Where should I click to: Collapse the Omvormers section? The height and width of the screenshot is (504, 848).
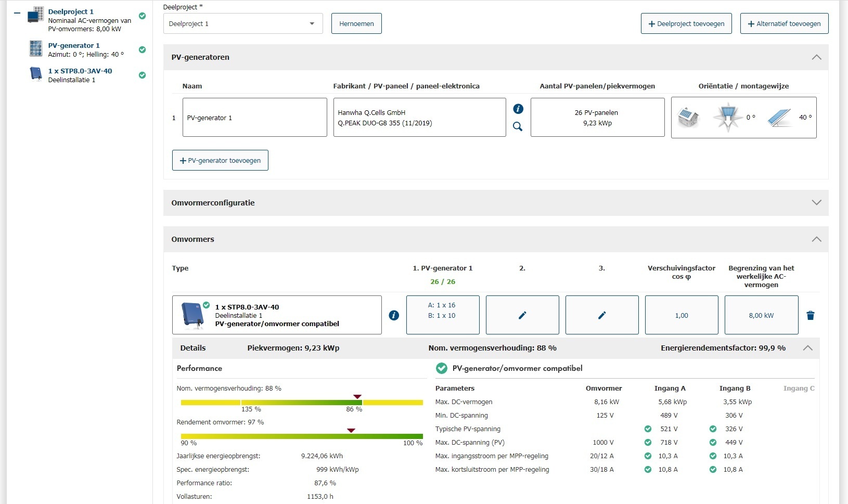816,239
